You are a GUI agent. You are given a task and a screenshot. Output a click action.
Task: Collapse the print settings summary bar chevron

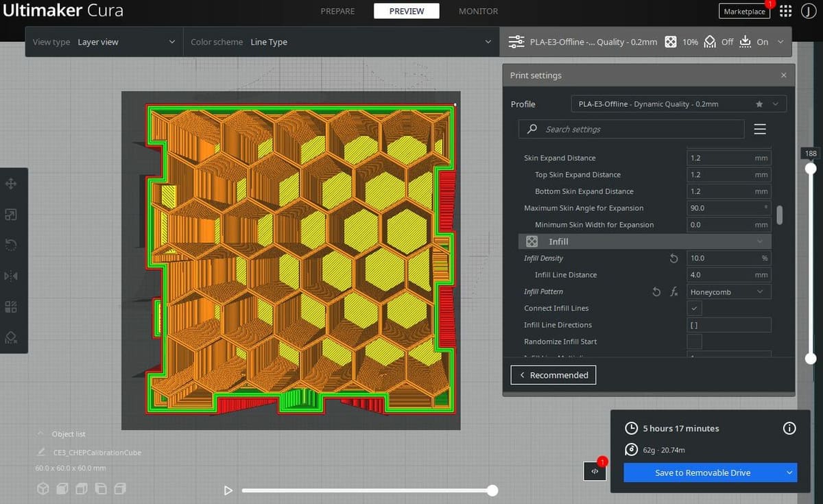pyautogui.click(x=780, y=42)
